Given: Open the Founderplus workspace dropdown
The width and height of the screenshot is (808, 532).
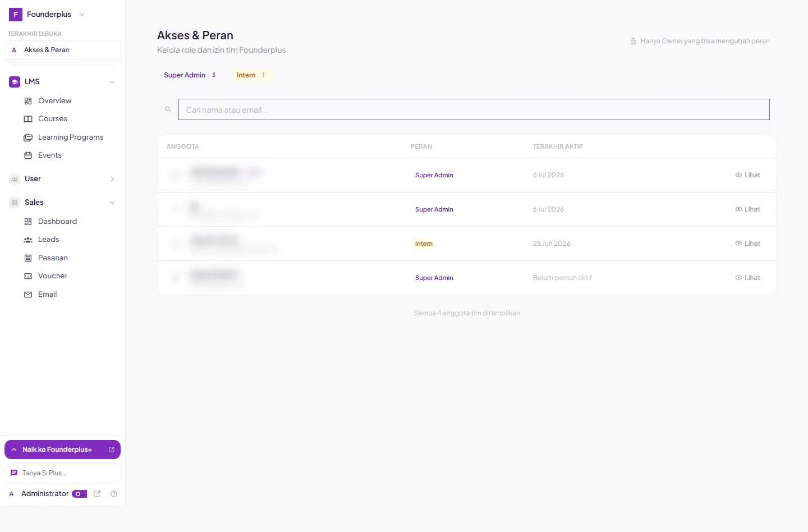Looking at the screenshot, I should pyautogui.click(x=48, y=15).
